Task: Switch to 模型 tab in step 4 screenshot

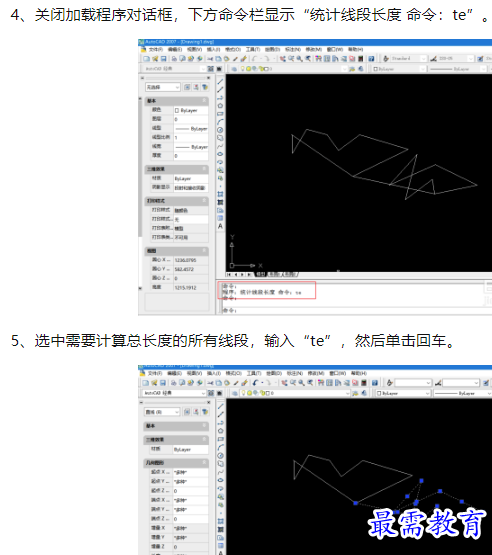Action: [261, 274]
